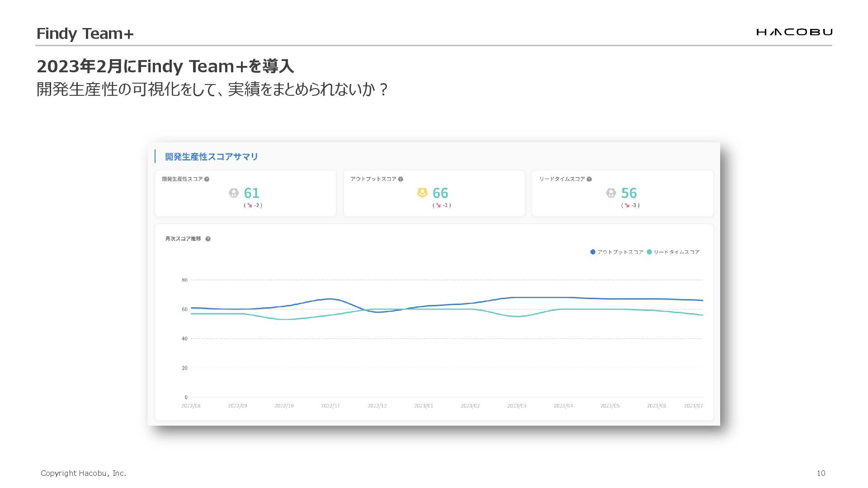The width and height of the screenshot is (868, 488).
Task: Click the gold badge icon beside score 66
Action: [x=422, y=193]
